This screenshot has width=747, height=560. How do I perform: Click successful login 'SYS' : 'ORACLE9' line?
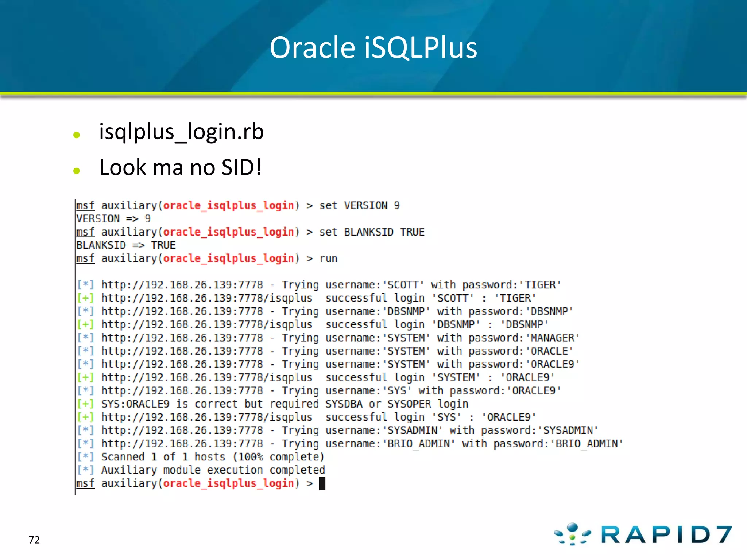point(306,417)
